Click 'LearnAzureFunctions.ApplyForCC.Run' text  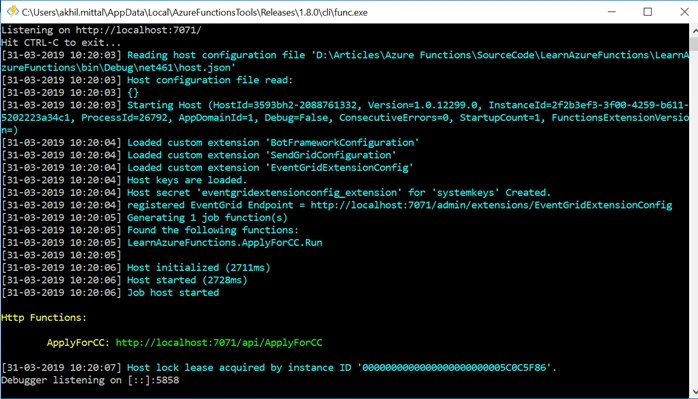(225, 243)
